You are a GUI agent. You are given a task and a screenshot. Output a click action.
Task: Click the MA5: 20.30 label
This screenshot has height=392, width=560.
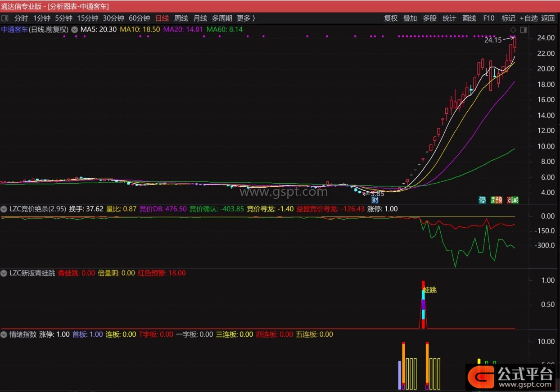[x=99, y=30]
